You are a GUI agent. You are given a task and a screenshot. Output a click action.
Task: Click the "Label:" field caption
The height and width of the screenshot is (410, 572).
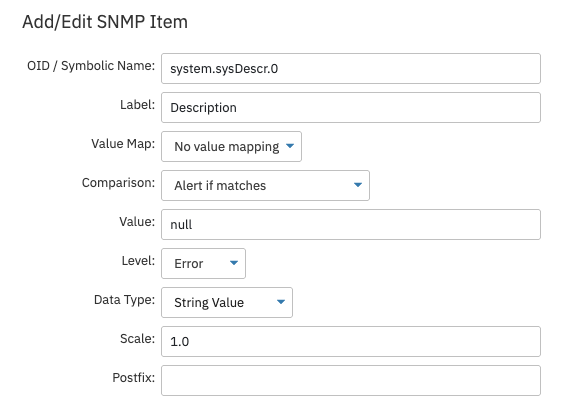tap(138, 105)
